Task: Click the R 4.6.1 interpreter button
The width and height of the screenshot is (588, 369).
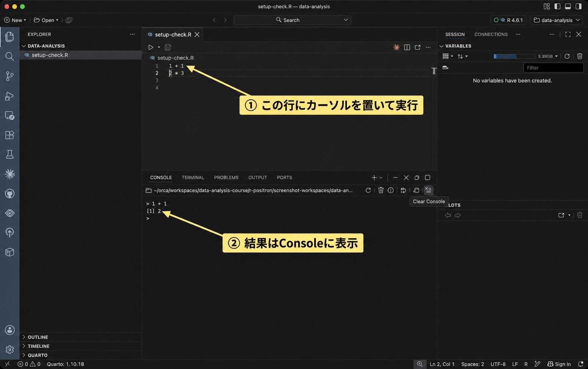Action: pos(508,20)
